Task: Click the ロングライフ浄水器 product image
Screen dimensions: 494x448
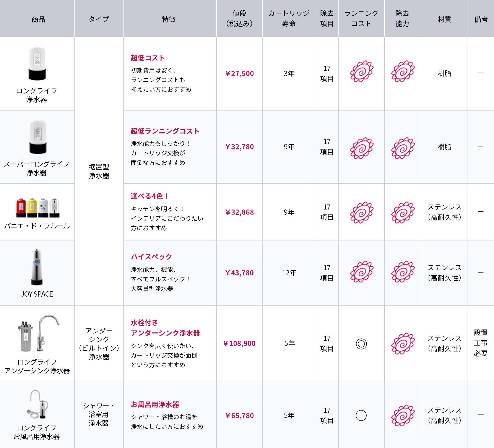Action: coord(37,64)
